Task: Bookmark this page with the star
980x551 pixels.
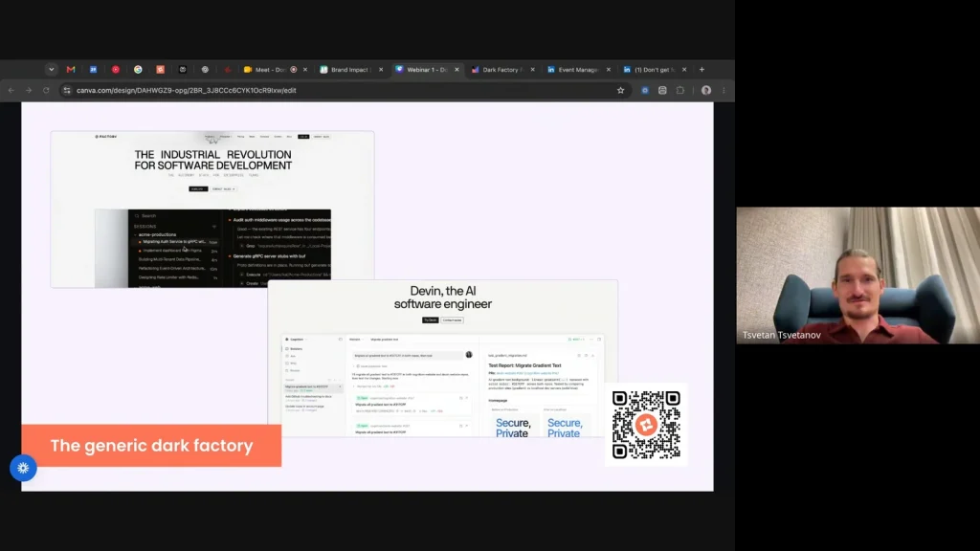Action: point(620,90)
